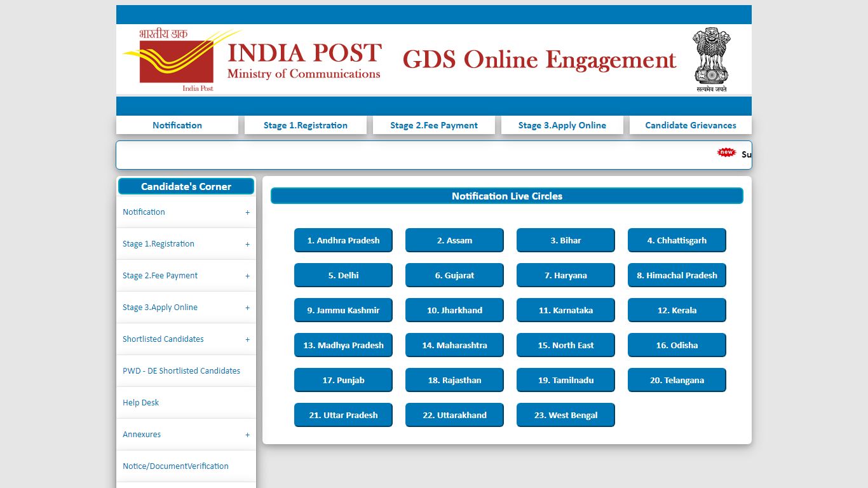868x488 pixels.
Task: Select the 3. Bihar circle
Action: point(566,240)
